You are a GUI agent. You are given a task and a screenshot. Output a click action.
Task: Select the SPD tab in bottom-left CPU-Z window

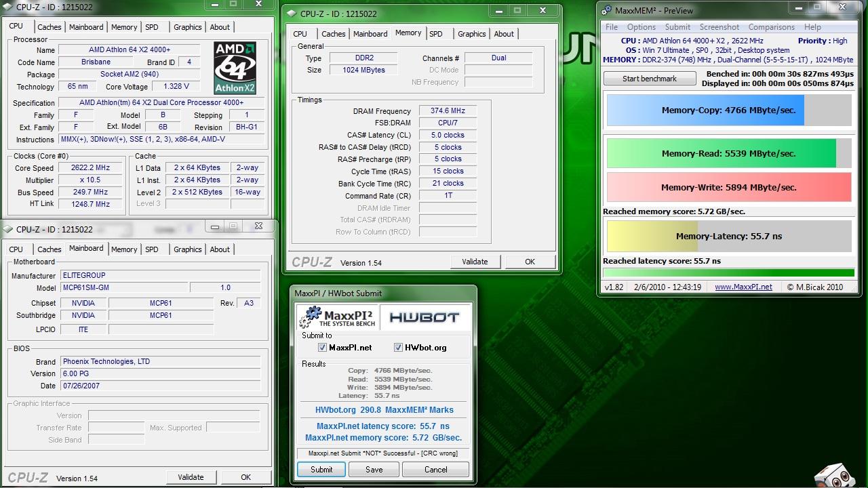[152, 249]
